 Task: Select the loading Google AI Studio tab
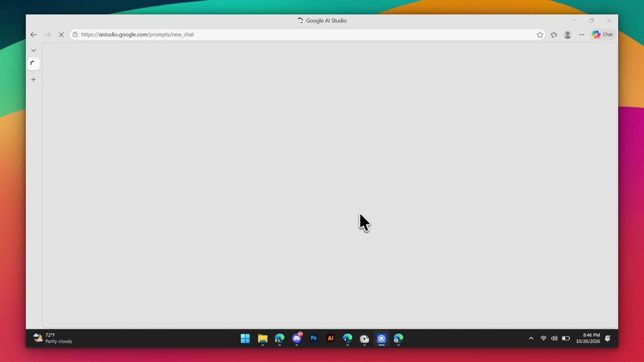pyautogui.click(x=33, y=63)
